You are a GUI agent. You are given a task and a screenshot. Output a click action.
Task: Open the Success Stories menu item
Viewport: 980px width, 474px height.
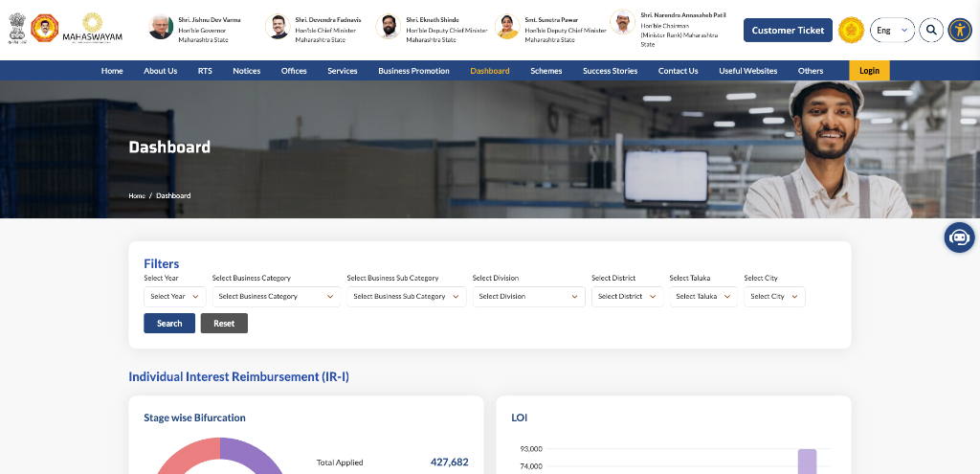610,71
